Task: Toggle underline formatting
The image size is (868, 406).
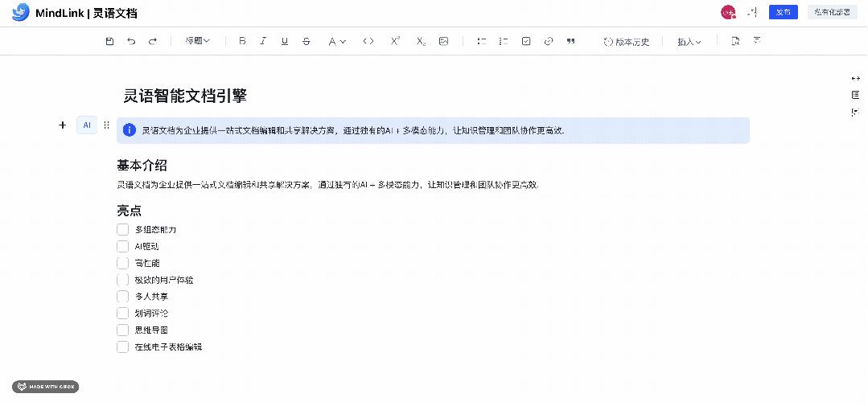Action: click(285, 42)
